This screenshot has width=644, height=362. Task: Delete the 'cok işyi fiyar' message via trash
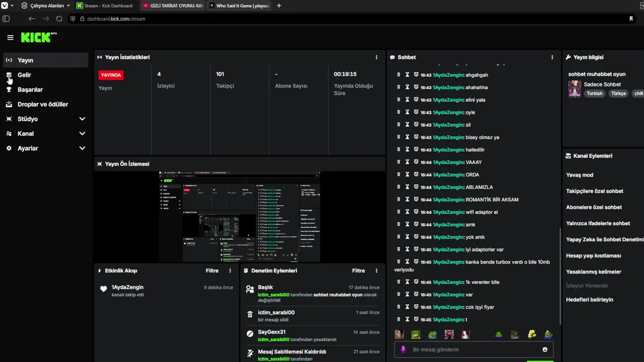point(398,307)
